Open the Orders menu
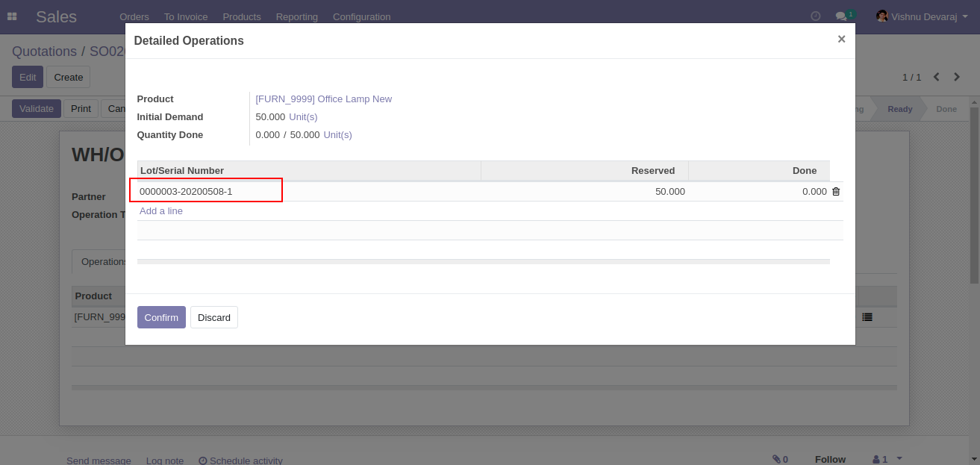980x465 pixels. coord(134,16)
